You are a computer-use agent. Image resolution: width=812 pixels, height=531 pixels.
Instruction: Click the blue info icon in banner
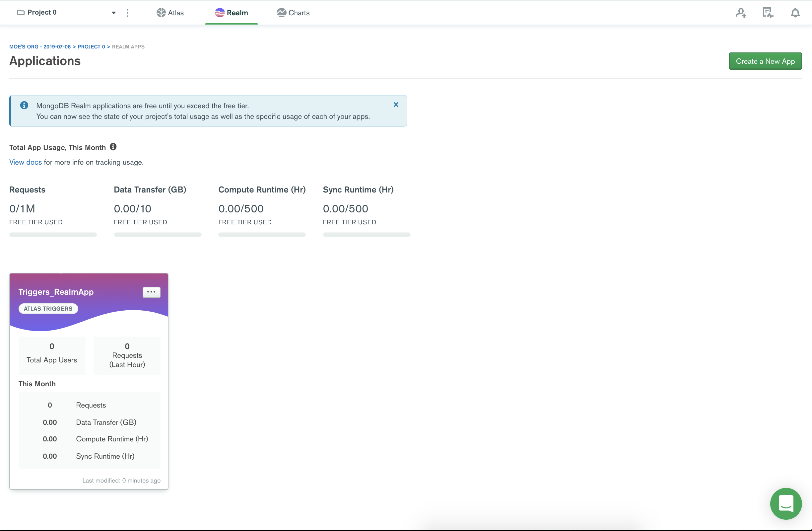[x=24, y=105]
